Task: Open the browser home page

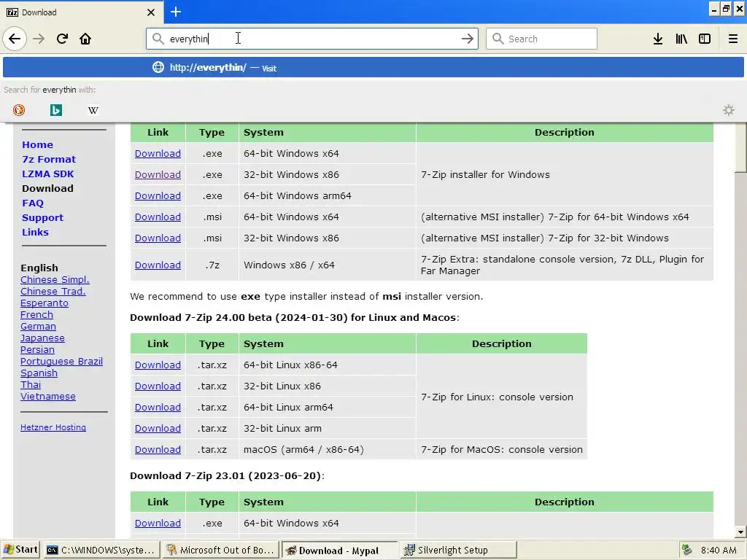Action: [85, 39]
